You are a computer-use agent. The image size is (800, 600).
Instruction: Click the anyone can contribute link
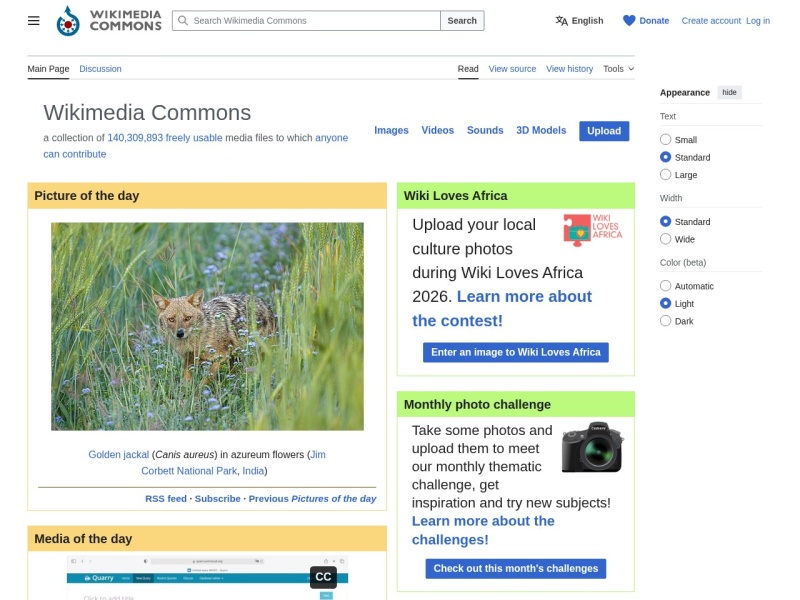[x=332, y=138]
